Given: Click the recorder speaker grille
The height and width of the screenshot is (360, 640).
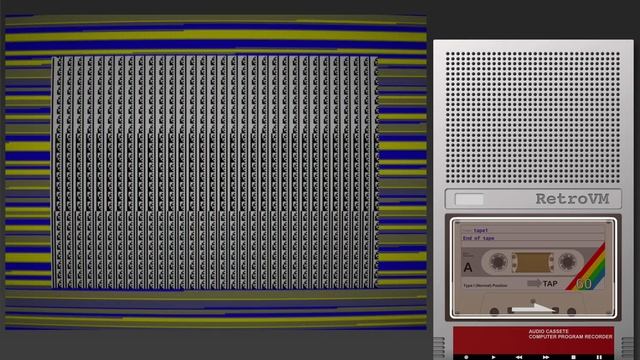Looking at the screenshot, I should pos(533,117).
